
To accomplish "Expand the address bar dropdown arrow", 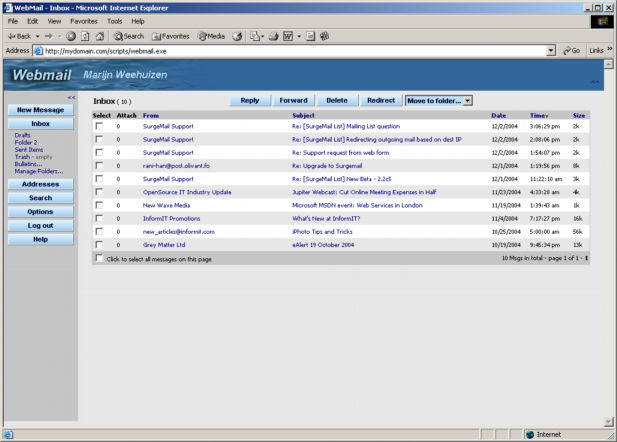I will [x=551, y=50].
